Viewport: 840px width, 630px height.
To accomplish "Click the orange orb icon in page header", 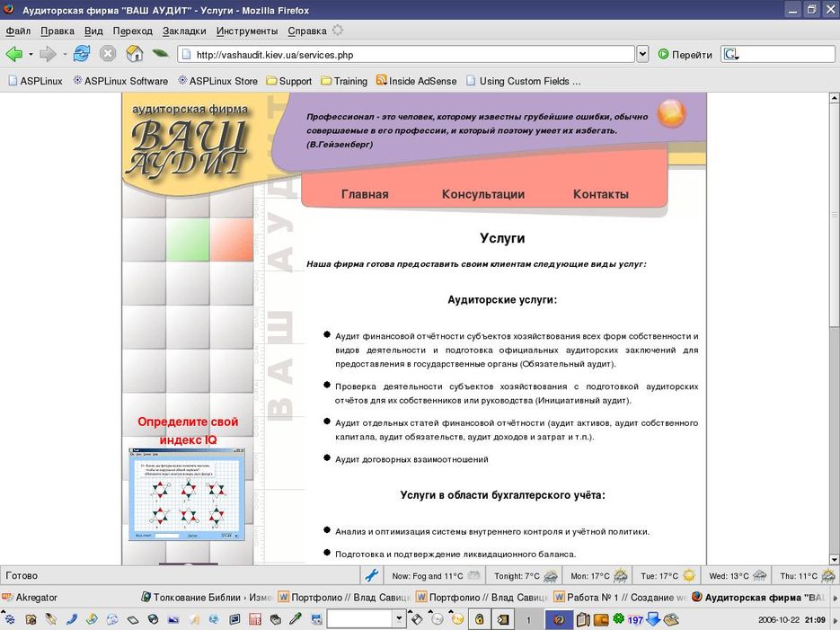I will [x=671, y=113].
